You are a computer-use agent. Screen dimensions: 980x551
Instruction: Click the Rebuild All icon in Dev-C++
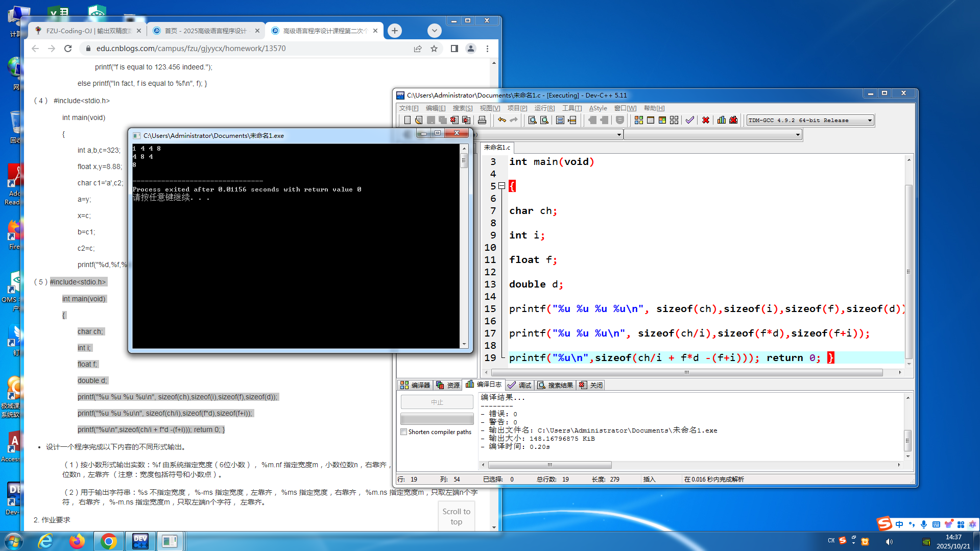click(x=674, y=120)
